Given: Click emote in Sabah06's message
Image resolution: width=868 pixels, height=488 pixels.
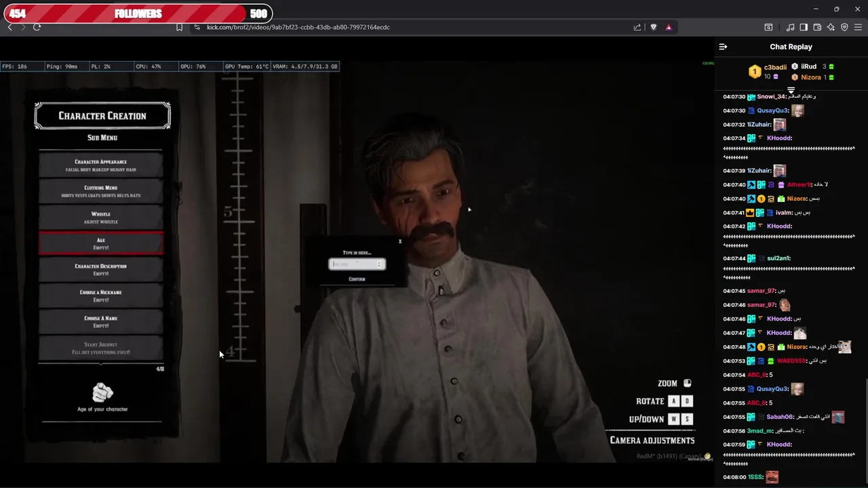Looking at the screenshot, I should click(838, 417).
